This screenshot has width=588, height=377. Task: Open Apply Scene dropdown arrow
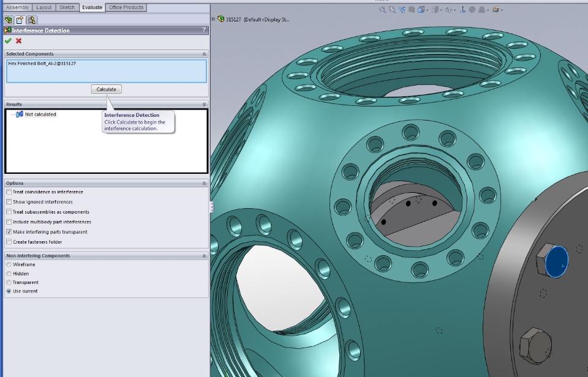pyautogui.click(x=488, y=10)
